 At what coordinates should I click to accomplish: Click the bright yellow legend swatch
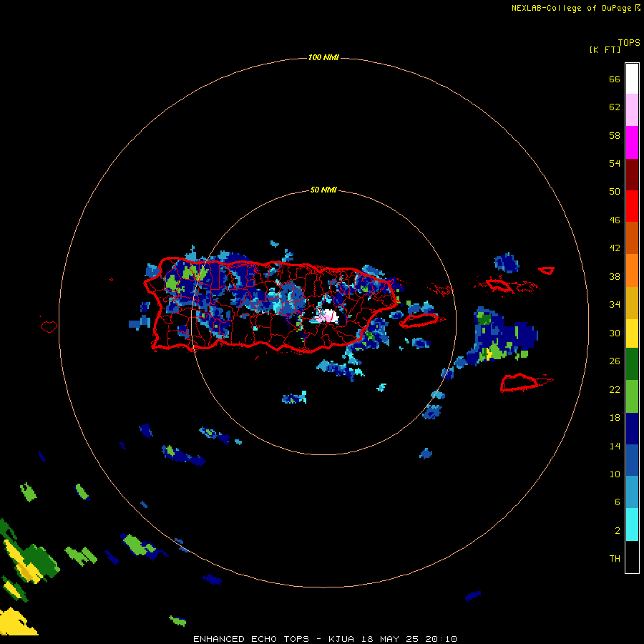coord(632,333)
